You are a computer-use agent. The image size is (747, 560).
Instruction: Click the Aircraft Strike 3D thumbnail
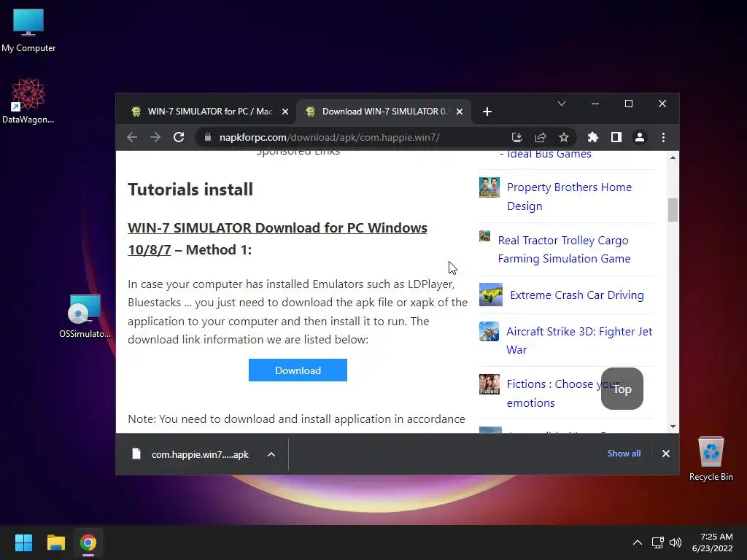(489, 332)
